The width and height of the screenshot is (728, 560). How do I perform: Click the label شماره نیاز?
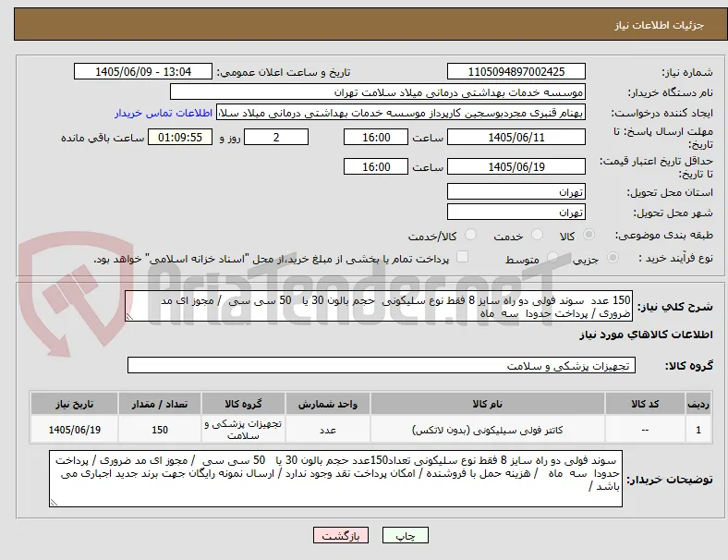coord(687,72)
